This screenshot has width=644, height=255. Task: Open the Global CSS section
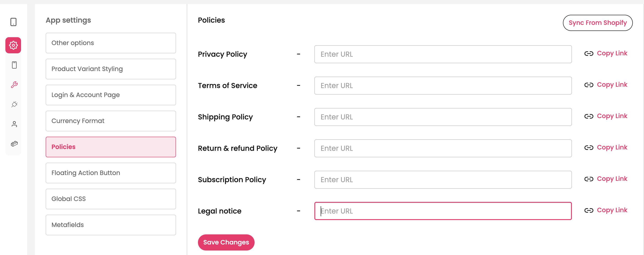(111, 199)
